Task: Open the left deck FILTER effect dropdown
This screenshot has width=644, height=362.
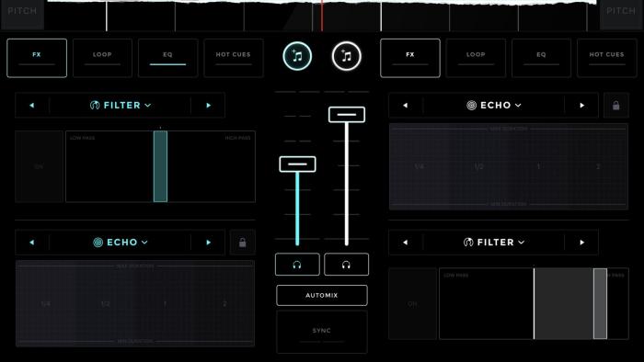Action: point(121,106)
